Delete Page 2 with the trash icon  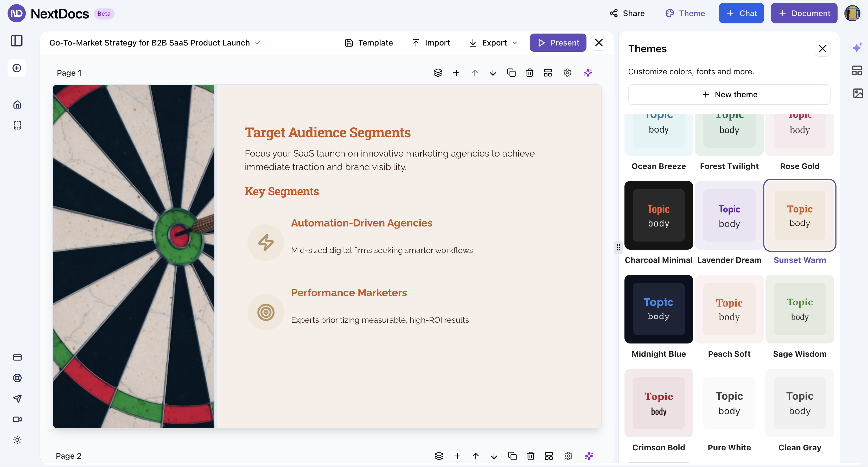tap(530, 456)
